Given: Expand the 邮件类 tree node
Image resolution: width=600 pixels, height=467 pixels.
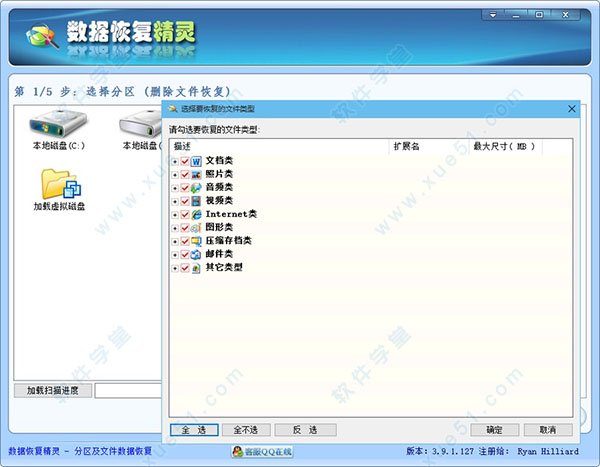Looking at the screenshot, I should 175,255.
